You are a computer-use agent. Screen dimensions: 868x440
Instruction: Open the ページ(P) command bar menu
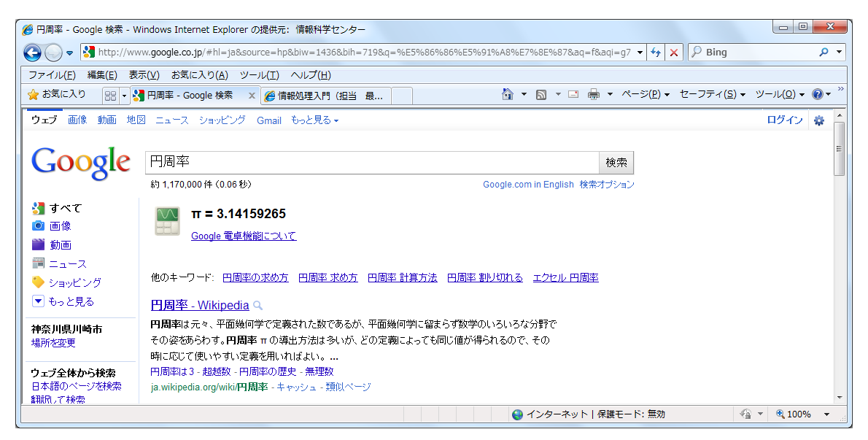(x=646, y=95)
